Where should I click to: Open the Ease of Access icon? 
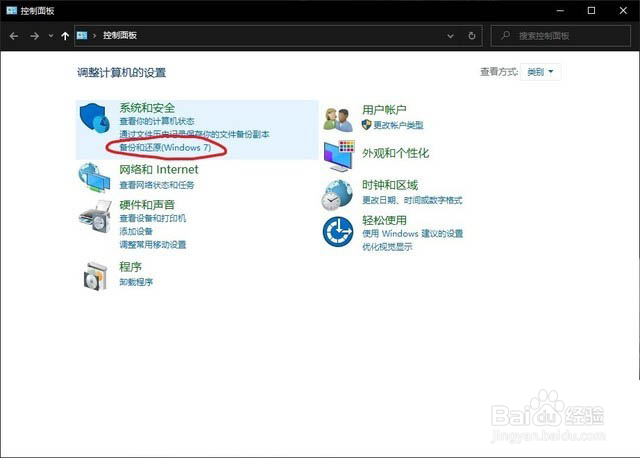click(338, 231)
